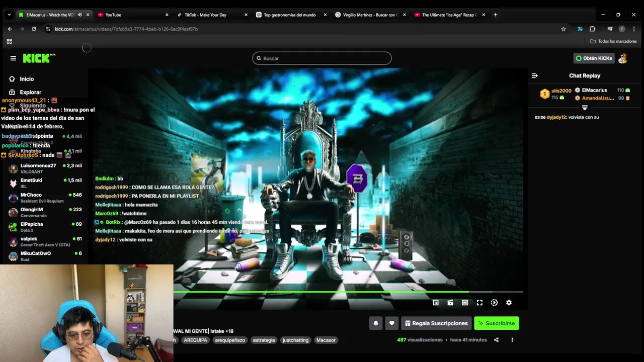Open the Kick hamburger menu

pos(13,58)
